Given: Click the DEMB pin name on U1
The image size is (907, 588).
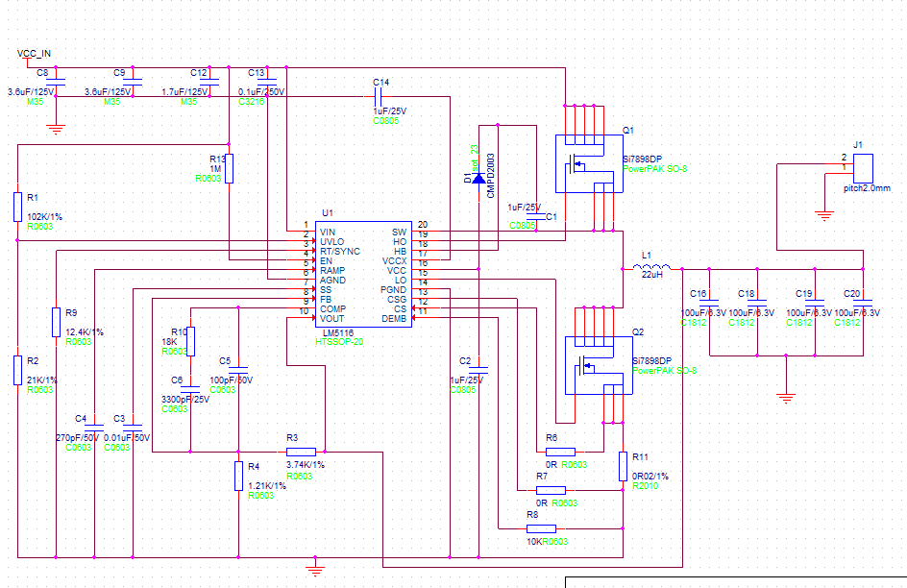Looking at the screenshot, I should [x=394, y=319].
